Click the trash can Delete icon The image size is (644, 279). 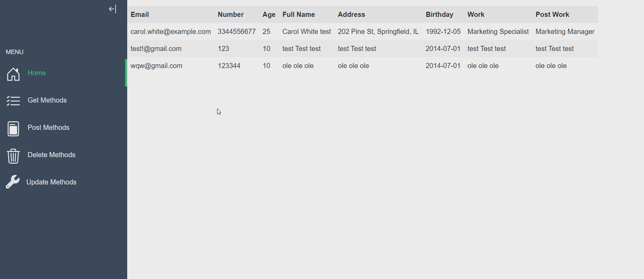coord(13,156)
